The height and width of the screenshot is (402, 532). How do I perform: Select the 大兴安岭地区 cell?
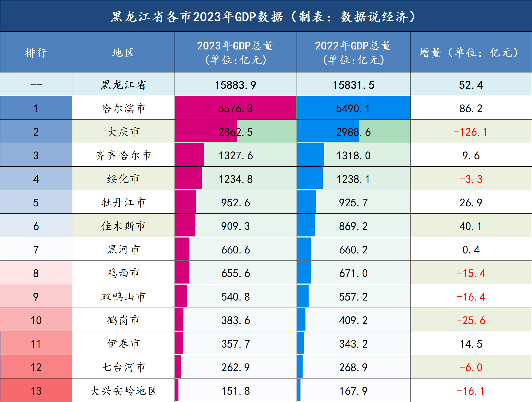[123, 391]
